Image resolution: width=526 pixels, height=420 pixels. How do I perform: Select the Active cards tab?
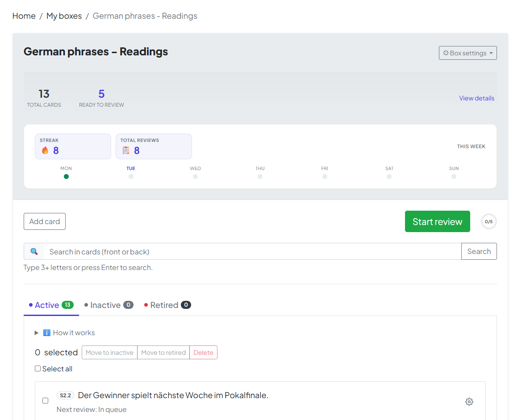(x=47, y=305)
